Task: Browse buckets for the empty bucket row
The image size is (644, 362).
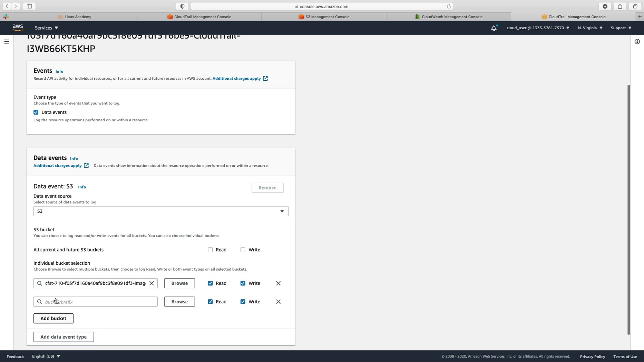Action: pos(179,302)
